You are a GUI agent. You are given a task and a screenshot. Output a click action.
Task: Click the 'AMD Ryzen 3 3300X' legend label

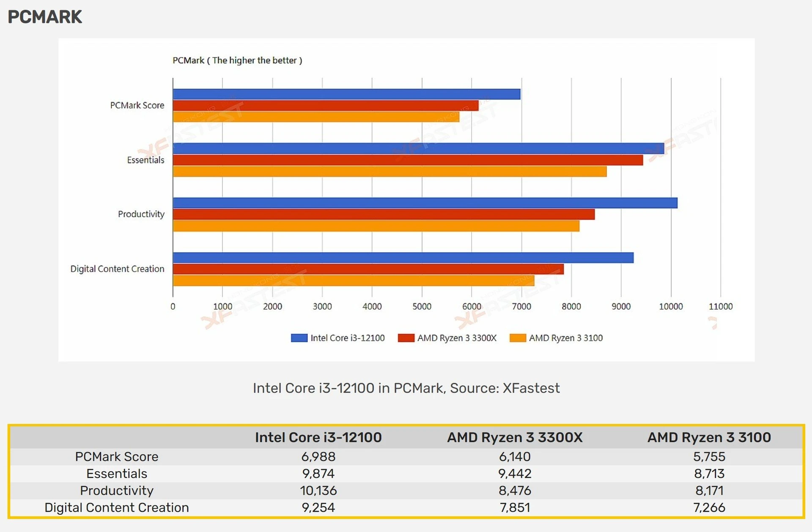point(457,338)
